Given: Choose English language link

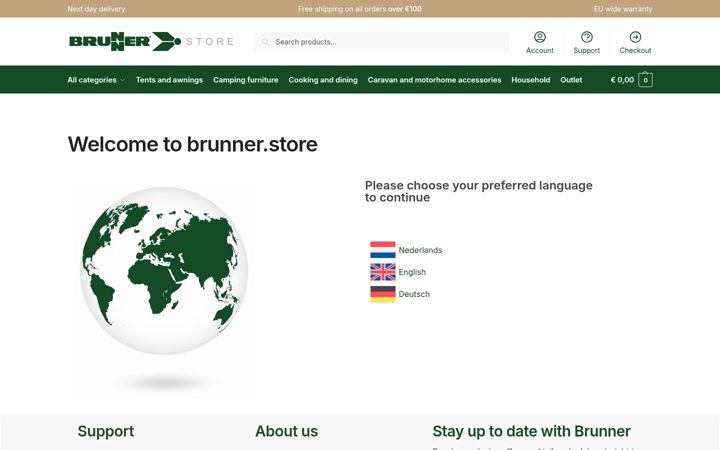Looking at the screenshot, I should tap(412, 272).
